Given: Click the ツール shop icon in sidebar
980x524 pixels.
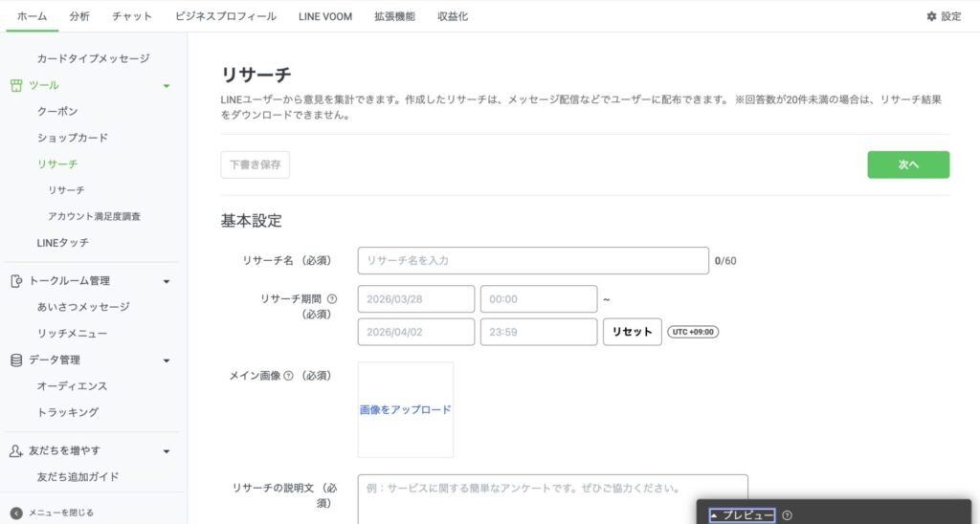Looking at the screenshot, I should (16, 85).
